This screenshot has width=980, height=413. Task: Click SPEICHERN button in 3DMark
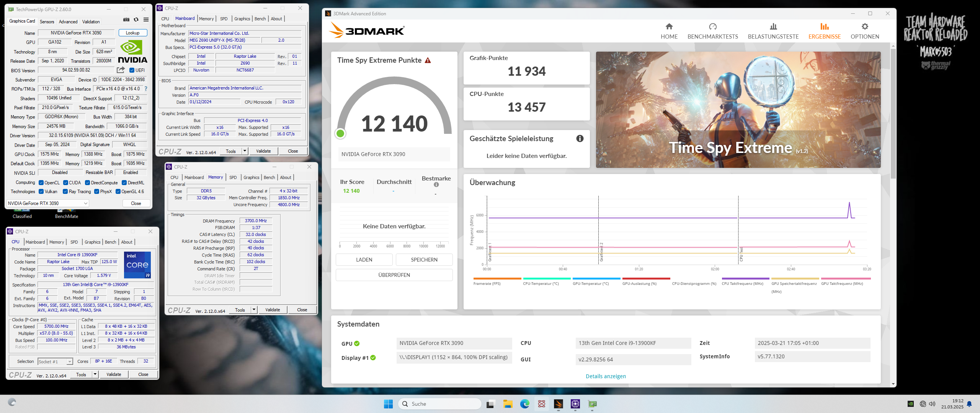tap(424, 260)
